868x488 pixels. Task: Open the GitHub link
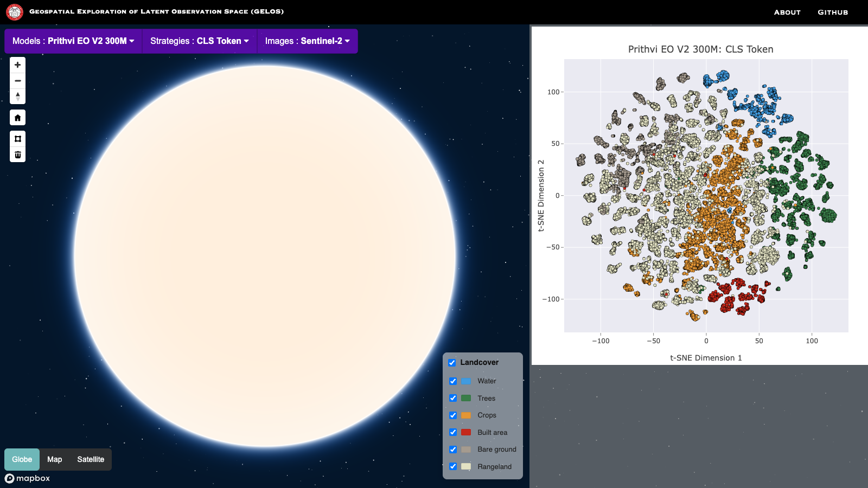[x=833, y=12]
